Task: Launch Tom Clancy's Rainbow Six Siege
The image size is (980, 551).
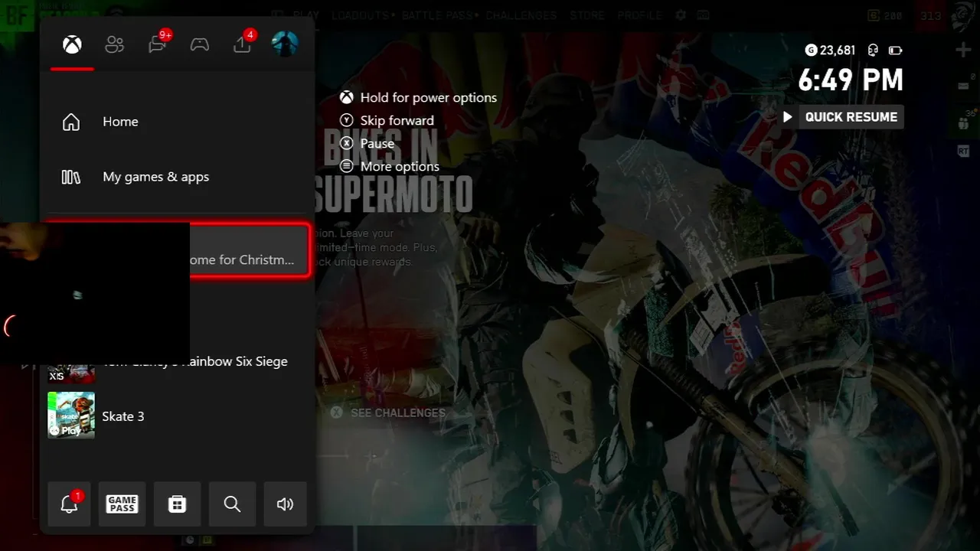Action: (x=177, y=361)
